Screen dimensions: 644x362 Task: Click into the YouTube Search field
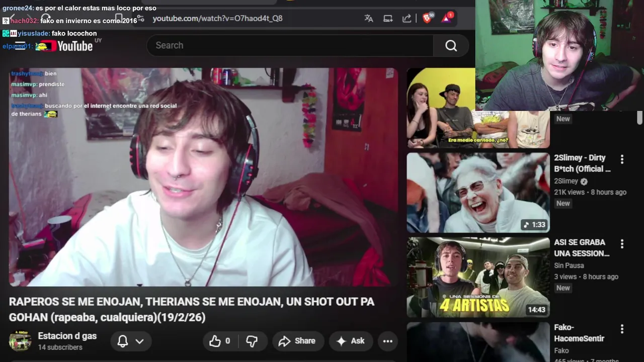click(x=290, y=46)
